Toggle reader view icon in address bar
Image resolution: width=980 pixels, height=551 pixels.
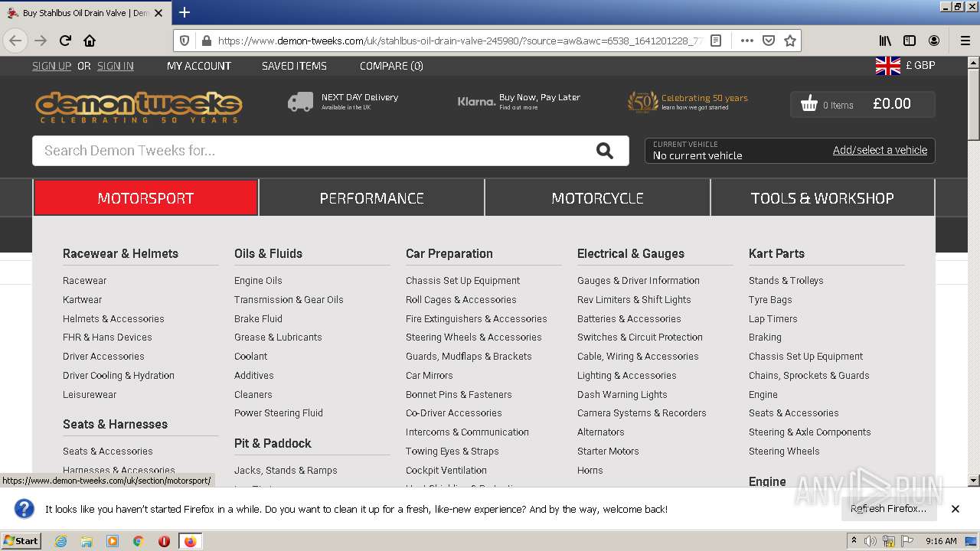716,41
